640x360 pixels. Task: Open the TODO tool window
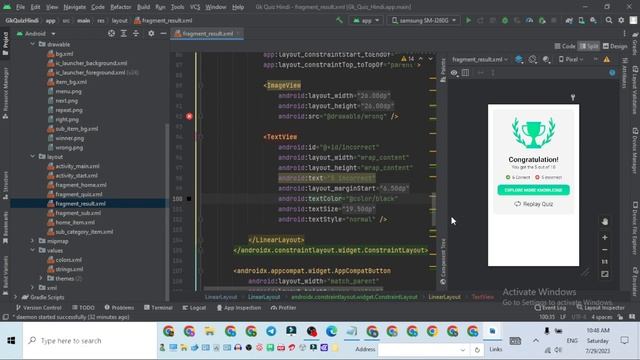[x=83, y=308]
